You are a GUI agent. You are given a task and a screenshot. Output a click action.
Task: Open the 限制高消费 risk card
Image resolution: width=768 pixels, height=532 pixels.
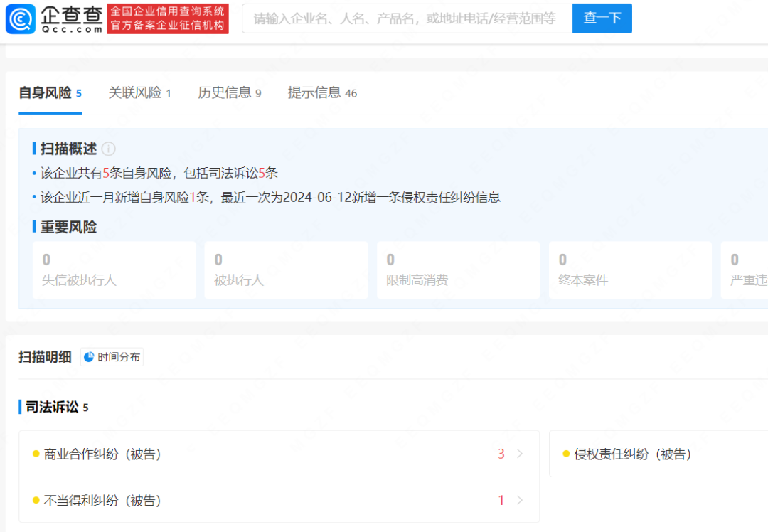coord(458,270)
